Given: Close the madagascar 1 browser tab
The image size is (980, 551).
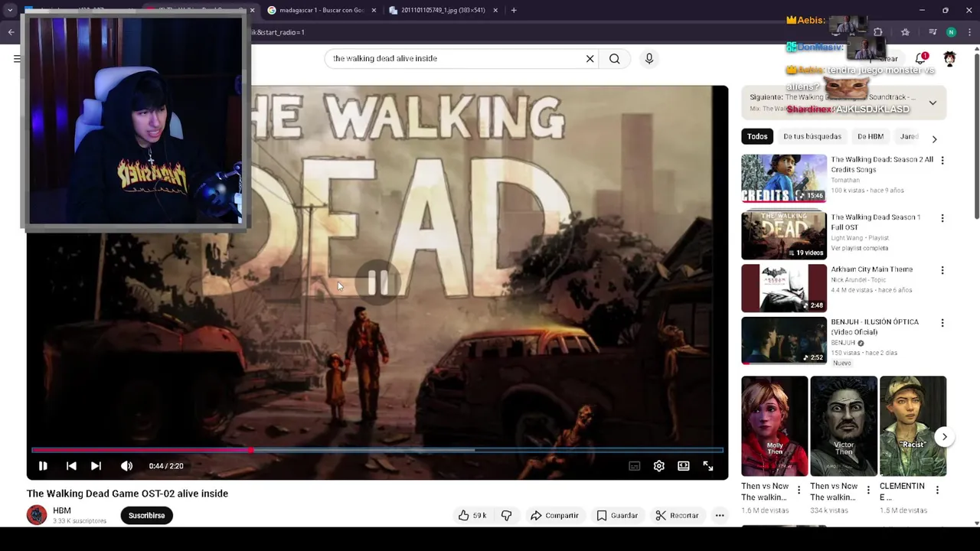Looking at the screenshot, I should (374, 10).
